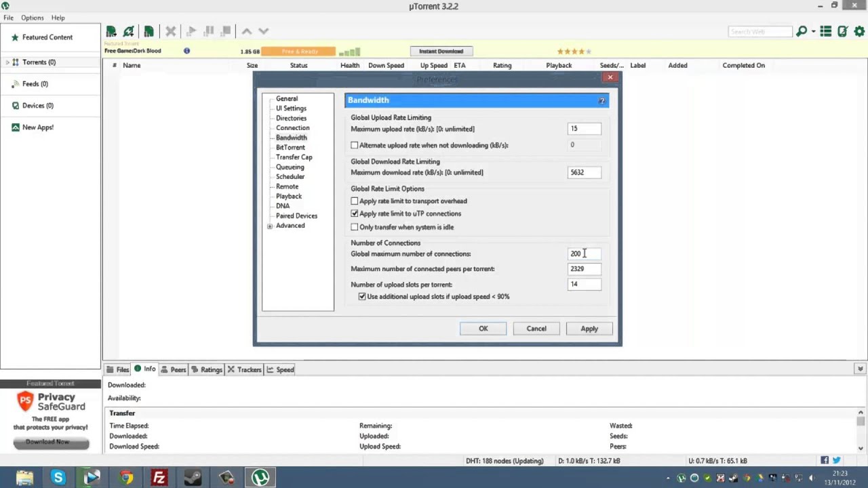Toggle Alternate upload rate when not downloading
Viewport: 868px width, 488px height.
[x=354, y=145]
